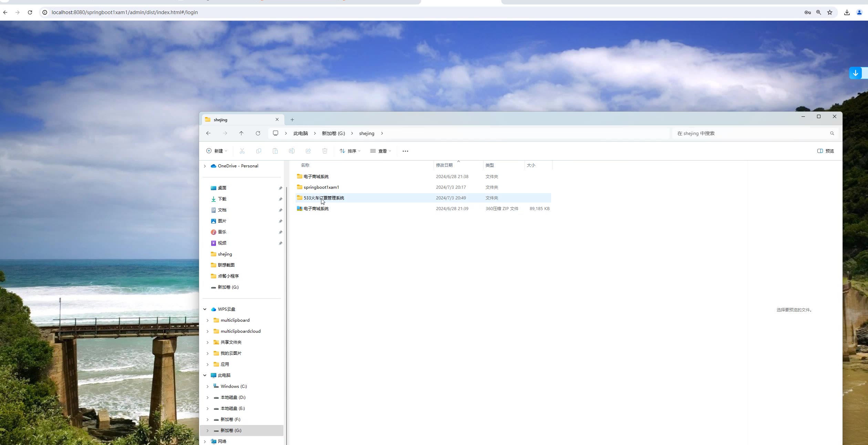Open the 新建 dropdown menu
Screen dimensions: 868x445
(217, 151)
